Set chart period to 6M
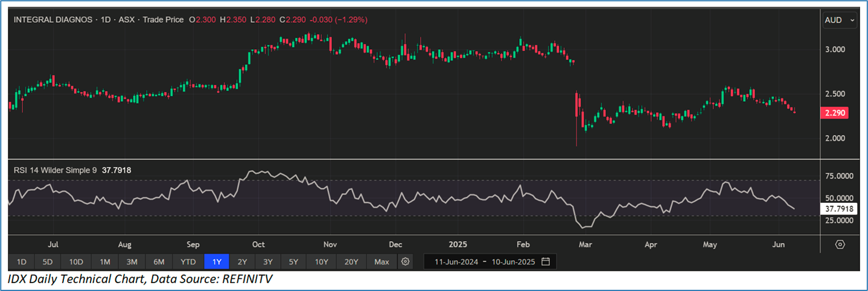 click(x=159, y=262)
